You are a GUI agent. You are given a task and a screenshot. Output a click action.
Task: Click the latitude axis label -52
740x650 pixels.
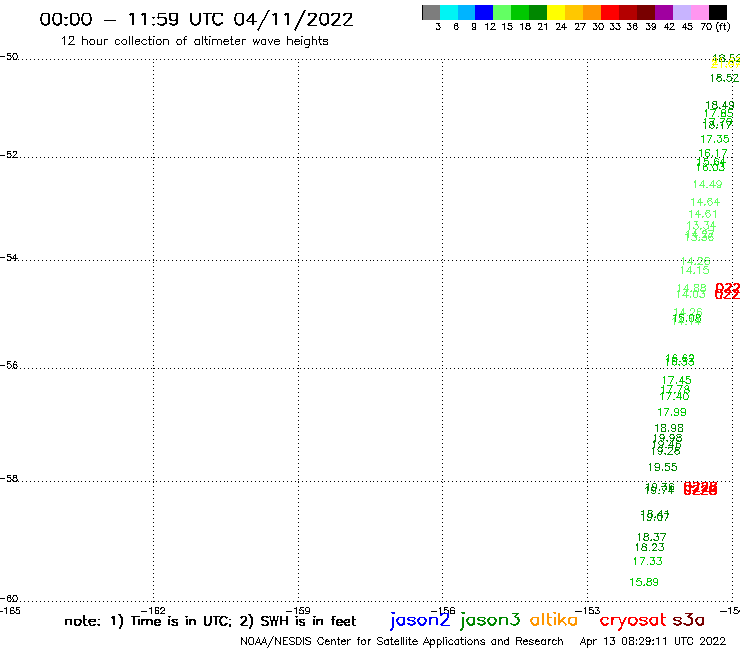9,154
